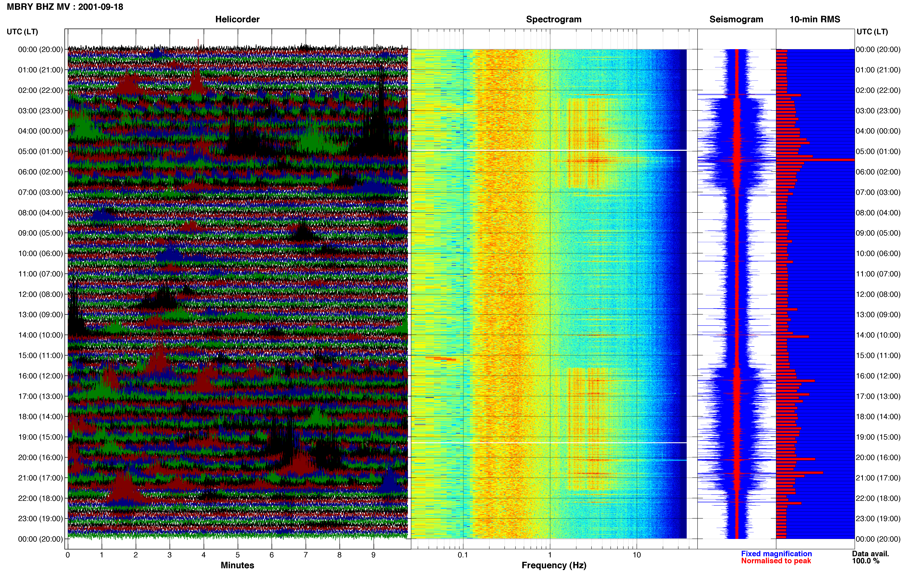924x578 pixels.
Task: Click Minutes axis tick 0
Action: coord(68,555)
